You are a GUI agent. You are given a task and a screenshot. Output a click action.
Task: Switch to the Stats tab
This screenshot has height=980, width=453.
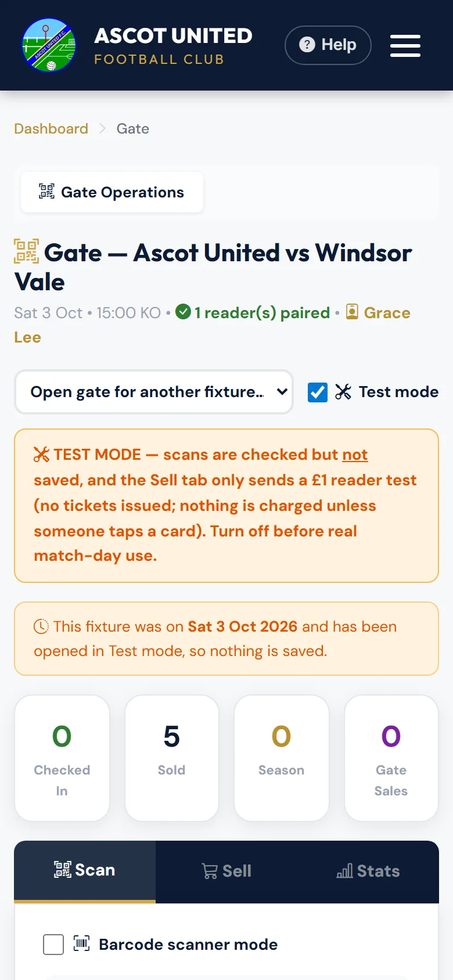pyautogui.click(x=368, y=871)
